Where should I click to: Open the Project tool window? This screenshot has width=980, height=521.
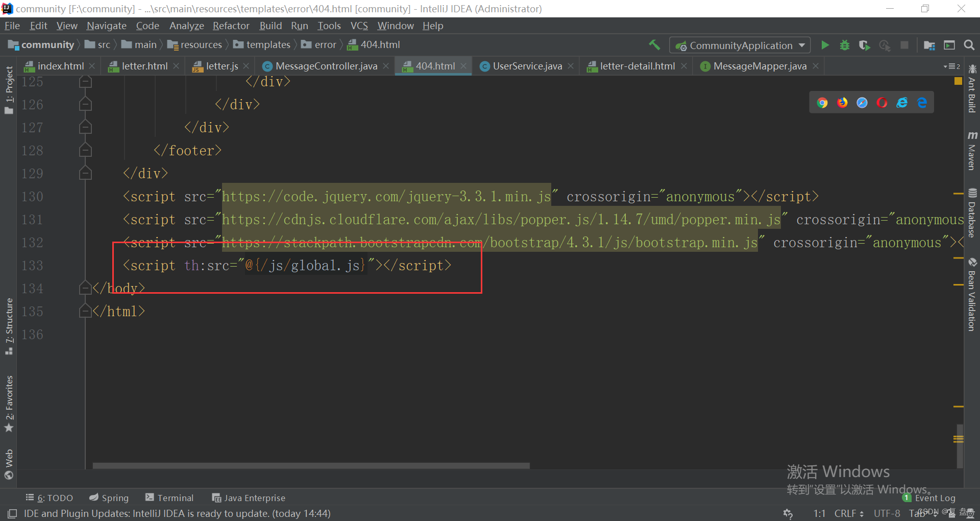(x=9, y=90)
